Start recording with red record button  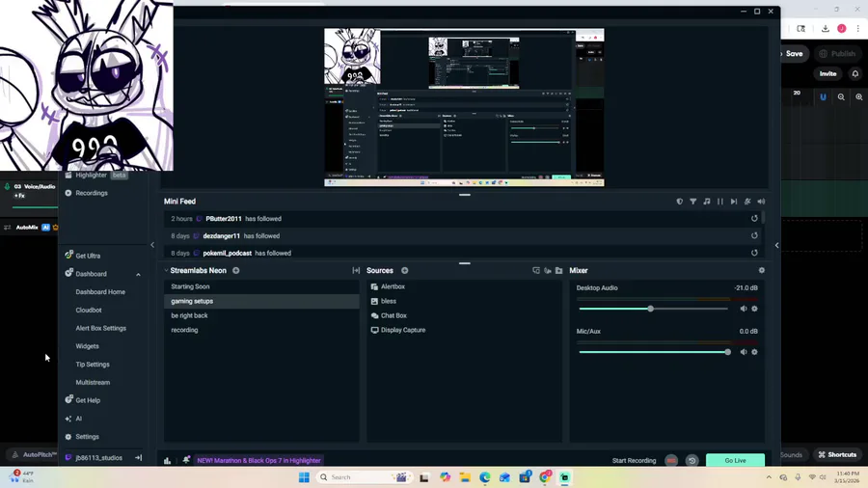click(671, 460)
